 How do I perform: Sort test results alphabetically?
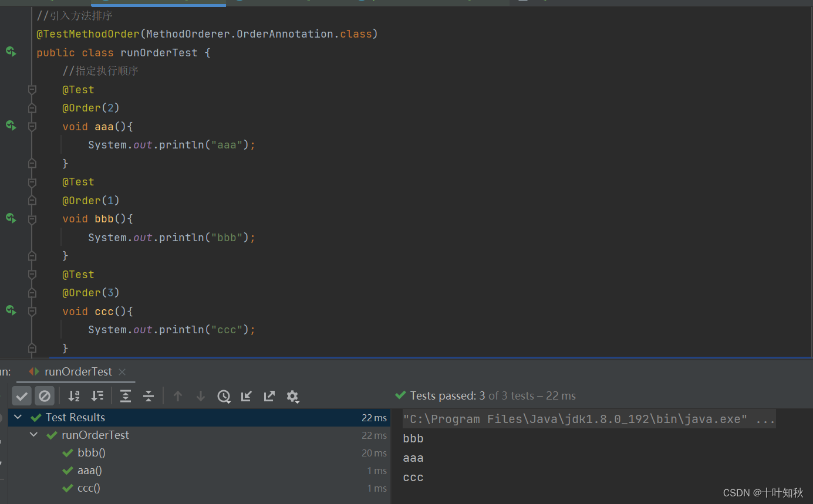[73, 396]
